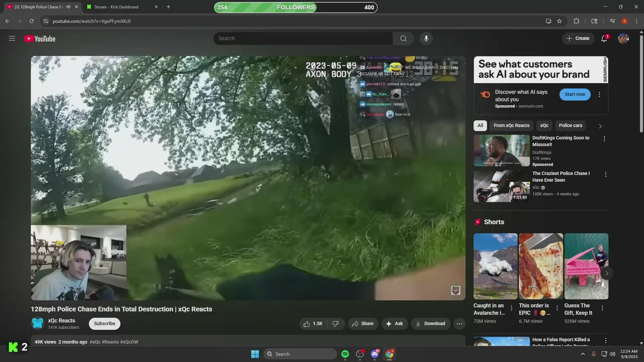Open options for The Craziest Police Chase
644x362 pixels.
click(605, 174)
